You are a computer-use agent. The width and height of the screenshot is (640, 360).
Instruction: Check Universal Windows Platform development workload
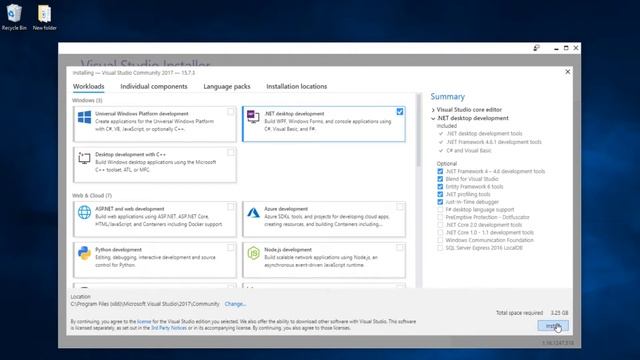231,111
